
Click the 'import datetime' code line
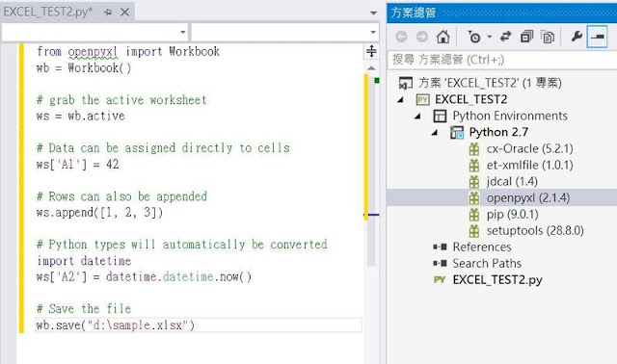pyautogui.click(x=84, y=261)
